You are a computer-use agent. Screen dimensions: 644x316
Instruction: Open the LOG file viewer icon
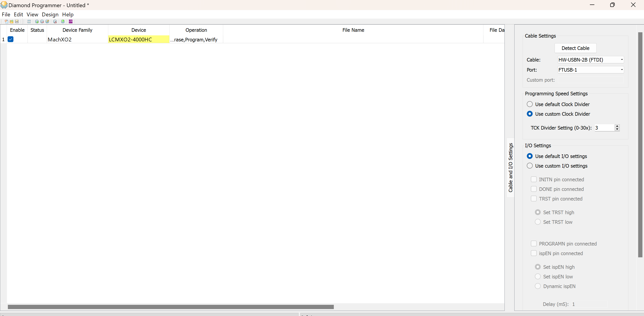coord(71,21)
